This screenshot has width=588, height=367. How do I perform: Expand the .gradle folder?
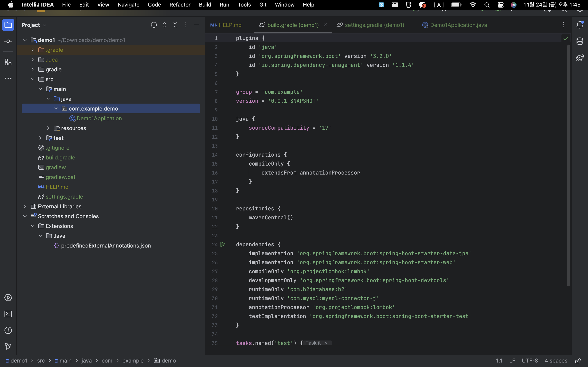32,50
